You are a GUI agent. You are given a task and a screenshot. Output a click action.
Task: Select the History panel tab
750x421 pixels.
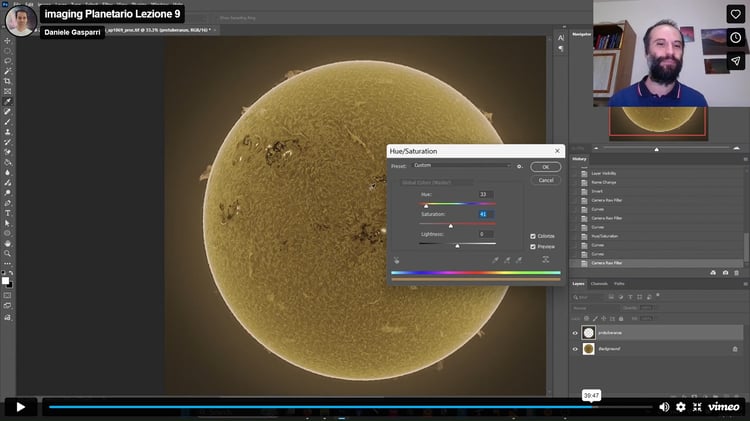[579, 159]
